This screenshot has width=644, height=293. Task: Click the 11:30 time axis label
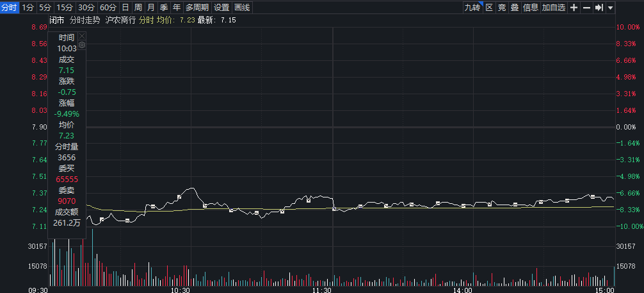322,290
